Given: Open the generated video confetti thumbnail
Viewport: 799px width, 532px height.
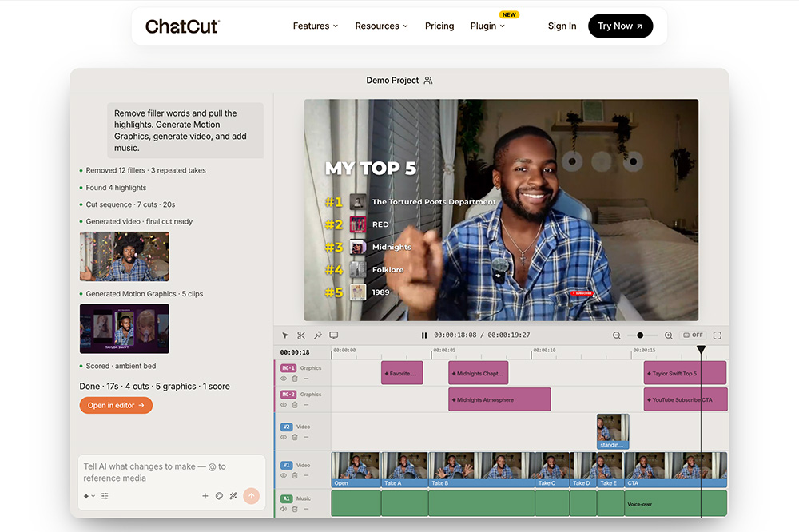Looking at the screenshot, I should click(x=125, y=257).
